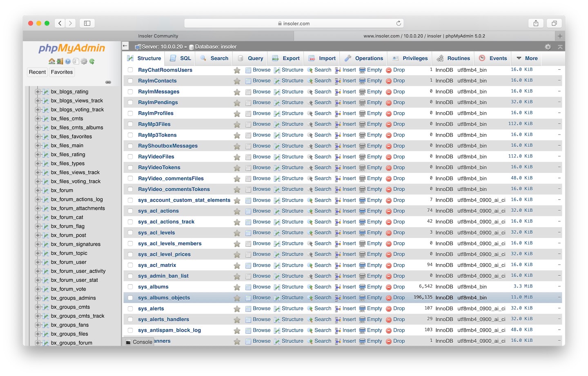Switch to the SQL tab

tap(180, 58)
